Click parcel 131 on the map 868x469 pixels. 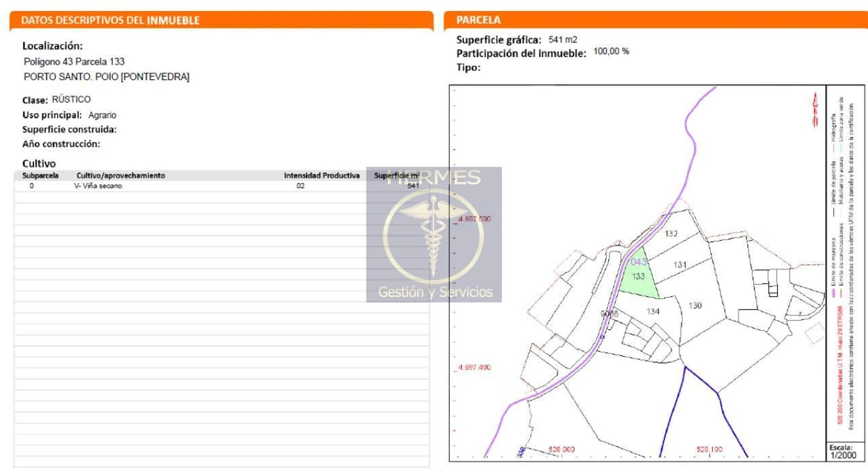coord(680,265)
